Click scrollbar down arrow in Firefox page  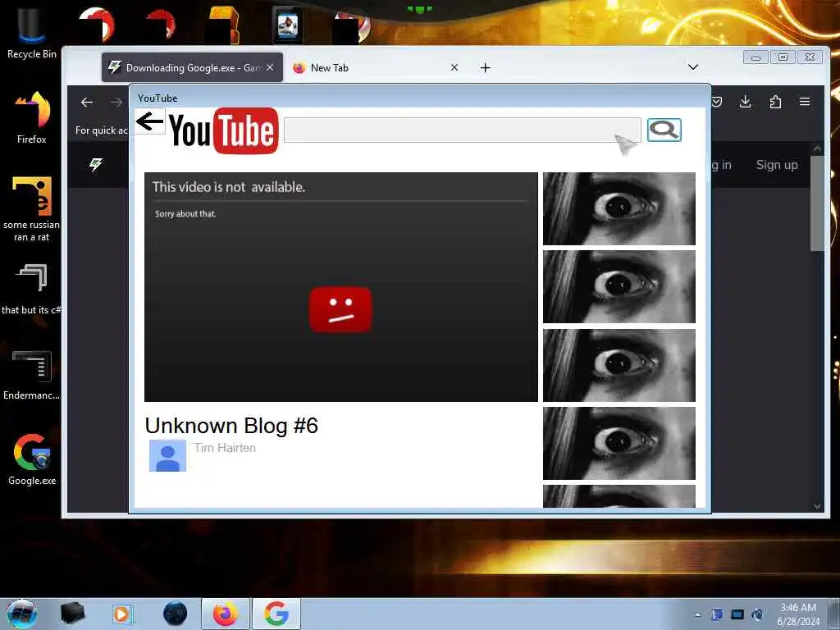(817, 506)
